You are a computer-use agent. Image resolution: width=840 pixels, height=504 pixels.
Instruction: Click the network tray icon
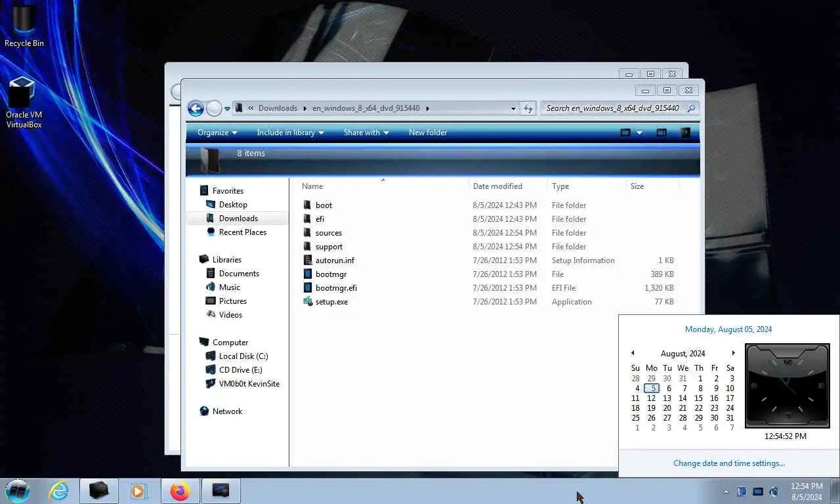pyautogui.click(x=758, y=492)
